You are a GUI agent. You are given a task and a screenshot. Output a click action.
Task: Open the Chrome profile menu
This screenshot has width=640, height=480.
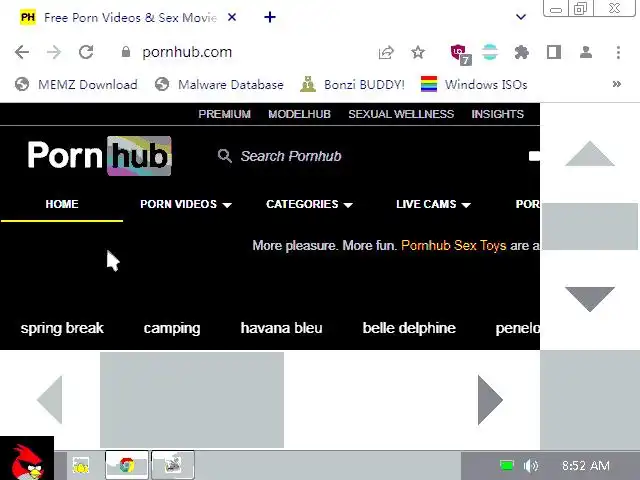pos(586,52)
